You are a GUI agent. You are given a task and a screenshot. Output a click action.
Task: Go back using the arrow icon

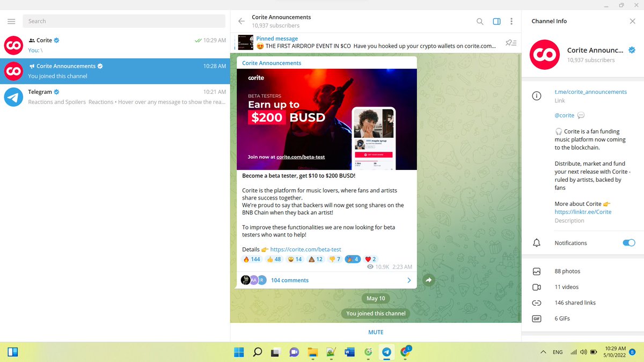tap(241, 21)
